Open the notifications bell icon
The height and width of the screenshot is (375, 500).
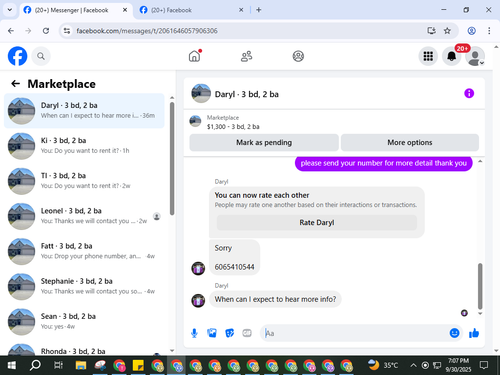coord(451,56)
